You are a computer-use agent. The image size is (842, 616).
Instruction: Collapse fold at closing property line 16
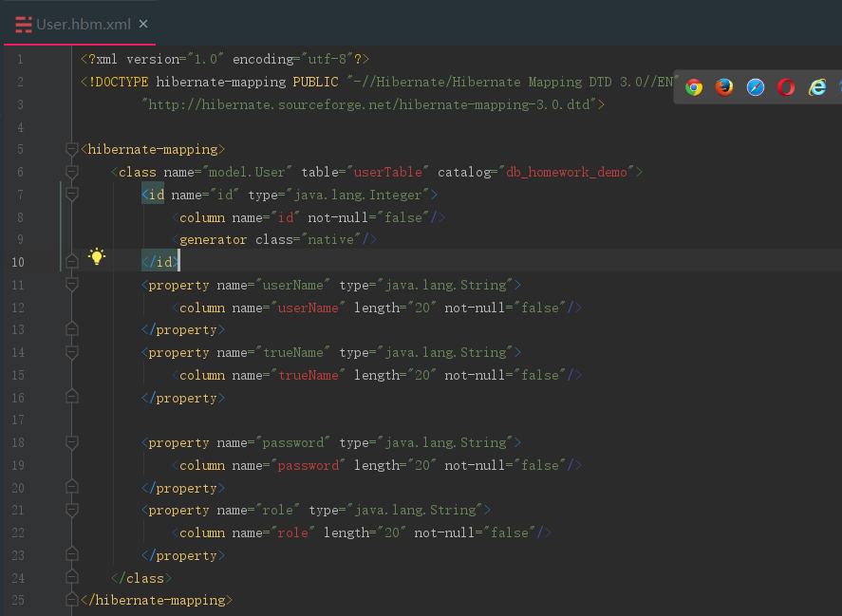tap(71, 398)
